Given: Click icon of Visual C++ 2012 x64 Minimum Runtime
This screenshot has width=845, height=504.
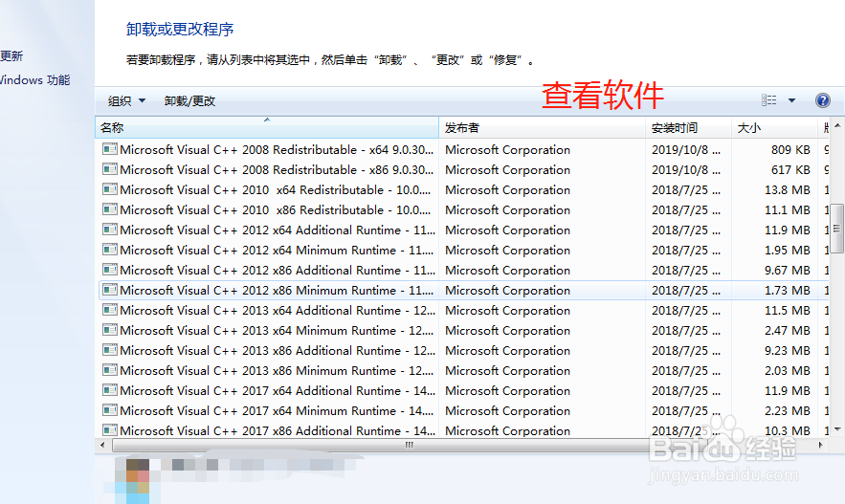Looking at the screenshot, I should click(x=110, y=250).
